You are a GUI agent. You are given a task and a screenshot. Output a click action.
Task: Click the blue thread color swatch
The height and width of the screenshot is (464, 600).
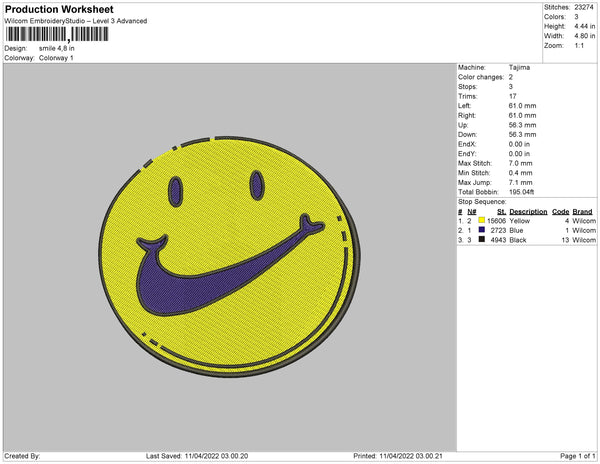[481, 230]
